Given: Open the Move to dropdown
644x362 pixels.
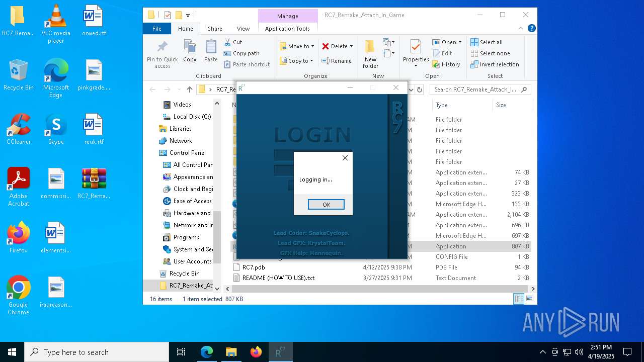Looking at the screenshot, I should coord(297,46).
